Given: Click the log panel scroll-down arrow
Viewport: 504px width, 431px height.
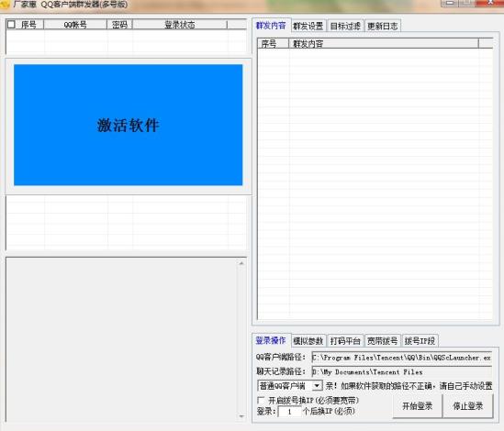Looking at the screenshot, I should (x=241, y=416).
